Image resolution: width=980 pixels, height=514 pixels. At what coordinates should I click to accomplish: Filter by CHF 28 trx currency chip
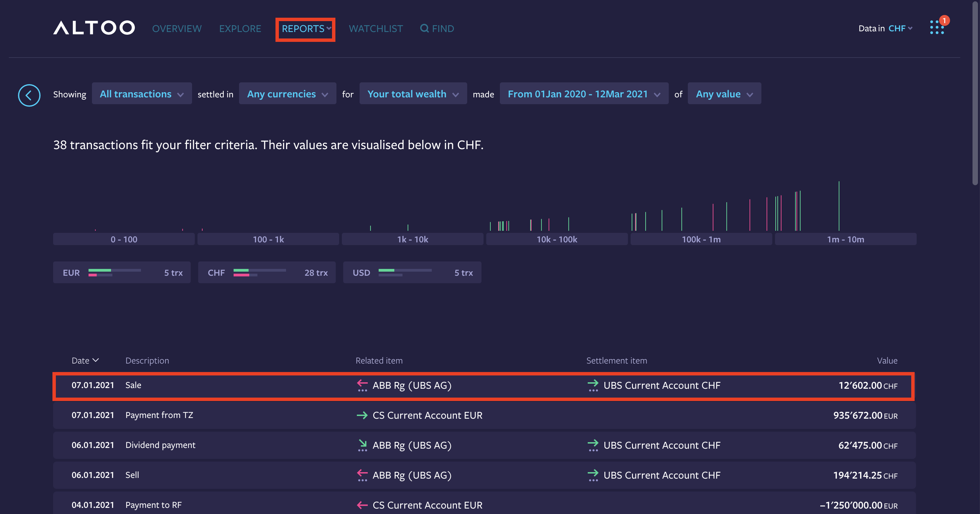(267, 272)
